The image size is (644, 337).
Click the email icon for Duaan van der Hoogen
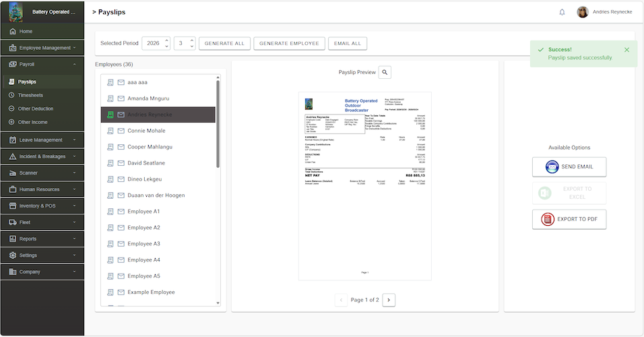[121, 195]
